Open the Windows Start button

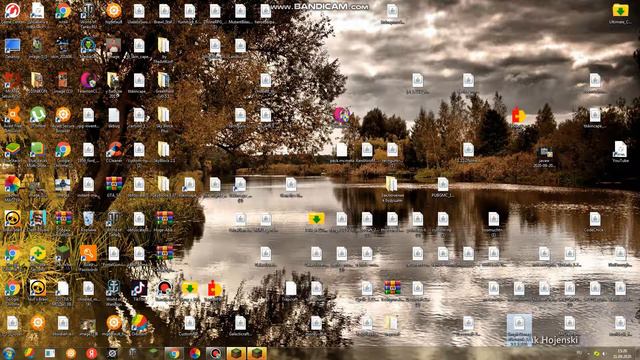(x=9, y=353)
